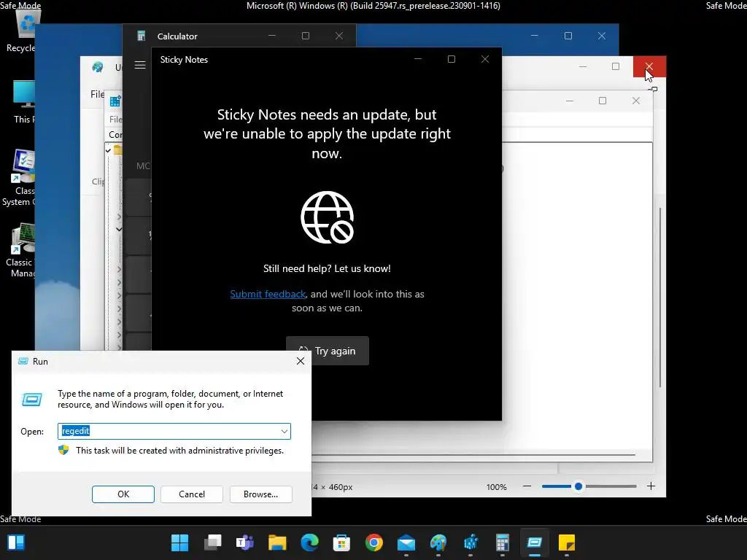Switch to Sticky Notes via its taskbar icon

pos(567,542)
